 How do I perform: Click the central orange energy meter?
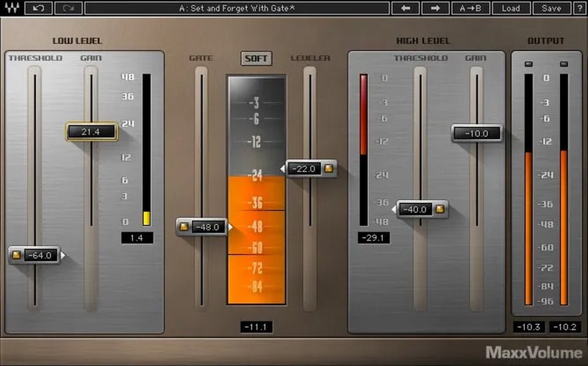(x=257, y=190)
